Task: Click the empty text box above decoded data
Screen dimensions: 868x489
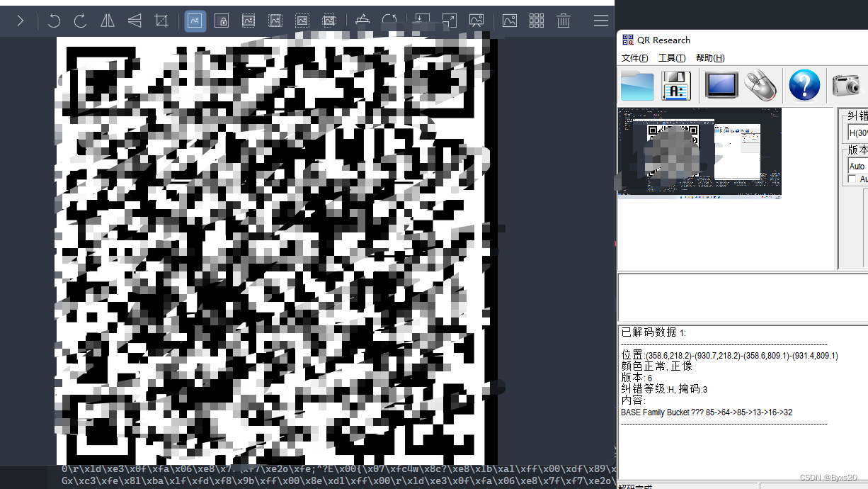Action: (743, 298)
